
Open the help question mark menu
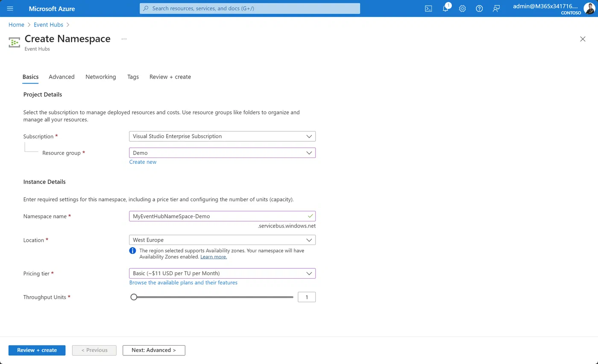479,9
